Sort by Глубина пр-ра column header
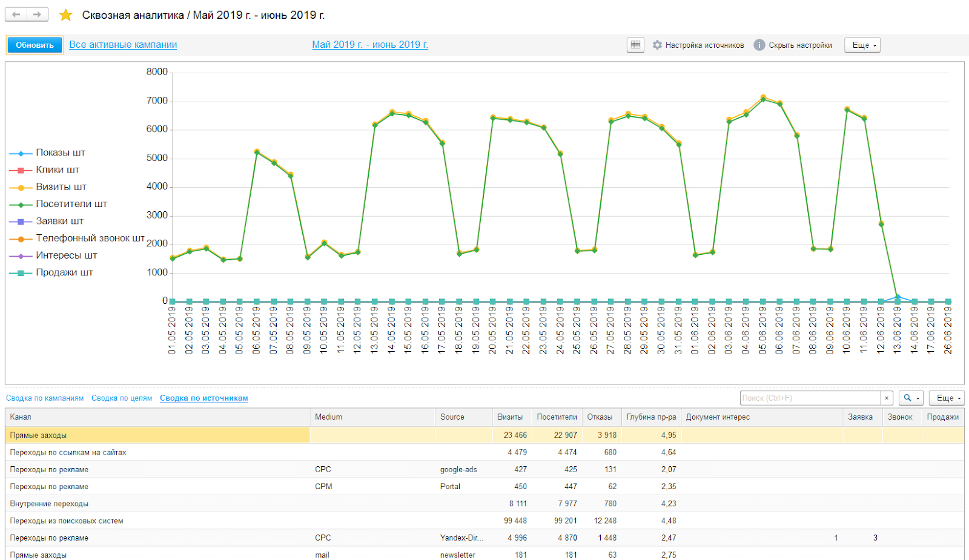Image resolution: width=969 pixels, height=560 pixels. [651, 417]
